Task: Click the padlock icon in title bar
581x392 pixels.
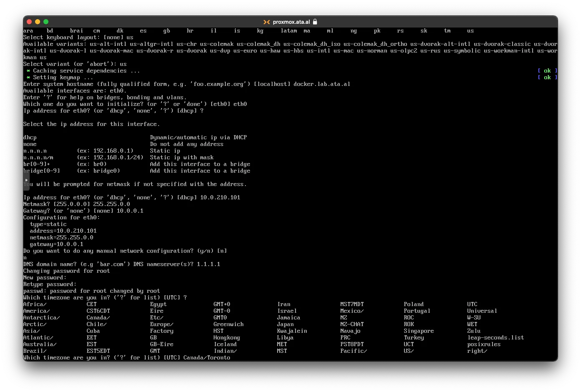Action: pos(315,22)
